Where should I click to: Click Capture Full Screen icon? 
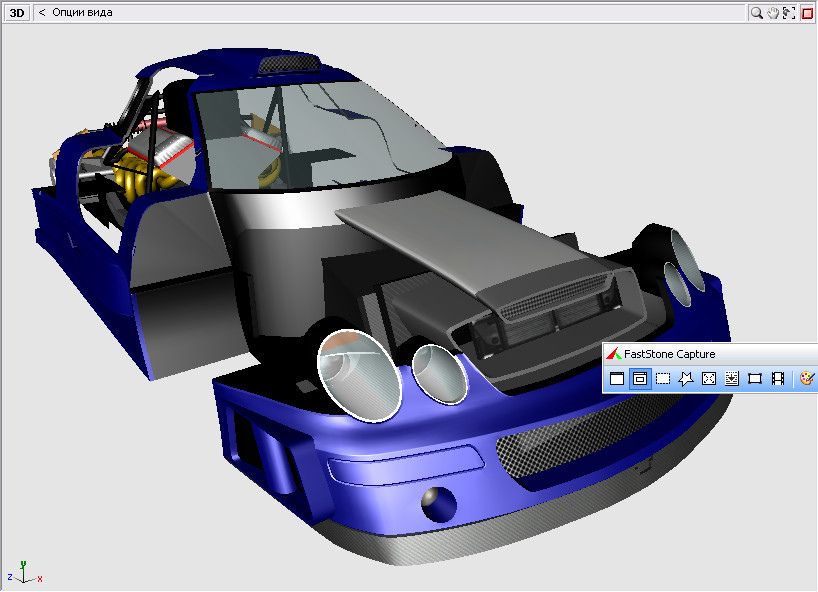(x=709, y=379)
